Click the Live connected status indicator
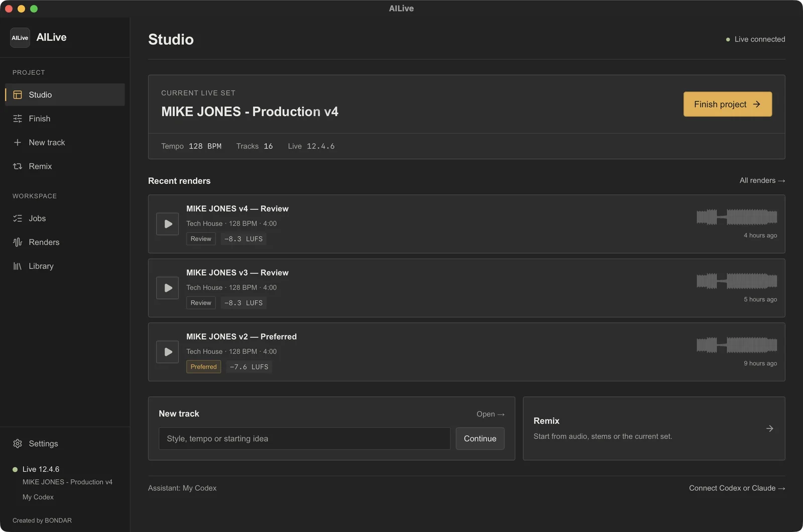This screenshot has height=532, width=803. (755, 39)
